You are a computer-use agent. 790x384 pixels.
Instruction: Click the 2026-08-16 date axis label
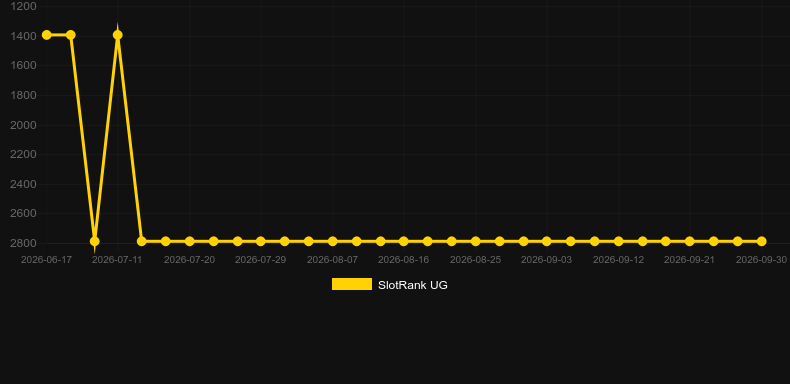pyautogui.click(x=404, y=260)
